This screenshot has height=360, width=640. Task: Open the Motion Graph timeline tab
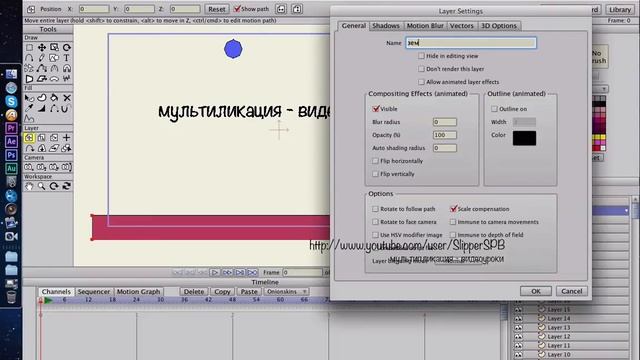point(138,292)
